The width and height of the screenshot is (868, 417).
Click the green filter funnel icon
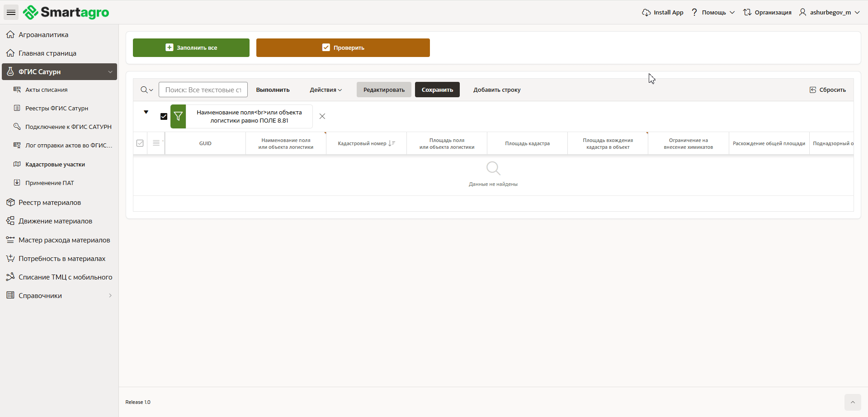[x=178, y=117]
